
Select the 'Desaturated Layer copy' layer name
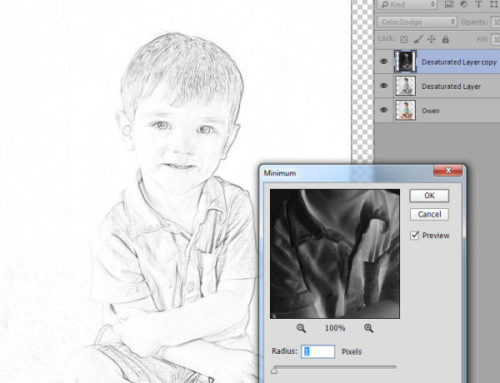459,62
